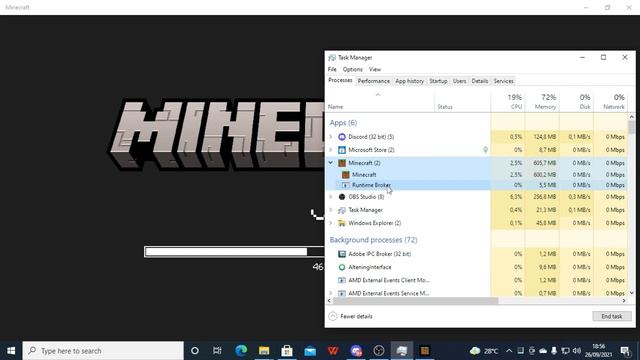Image resolution: width=640 pixels, height=360 pixels.
Task: Open the Options menu in Task Manager
Action: tap(353, 69)
